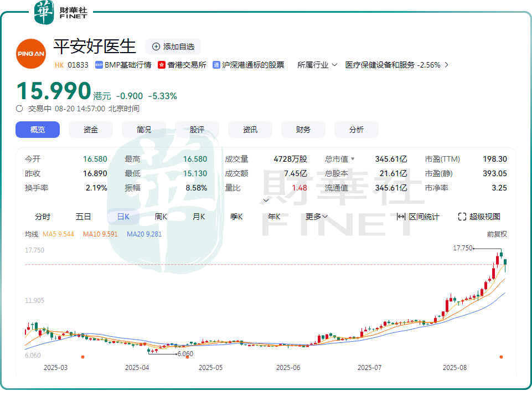Viewport: 532px width, 401px height.
Task: Open 超级视图 super view
Action: tap(479, 217)
